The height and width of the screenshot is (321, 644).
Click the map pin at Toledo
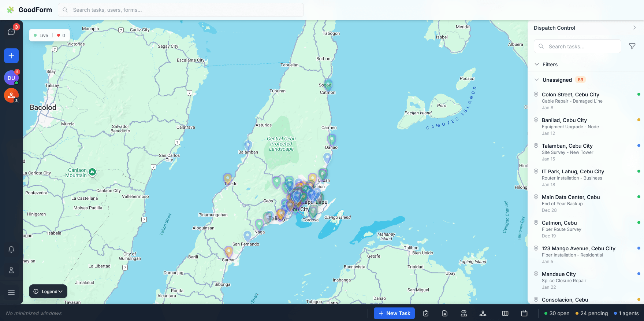tap(228, 179)
